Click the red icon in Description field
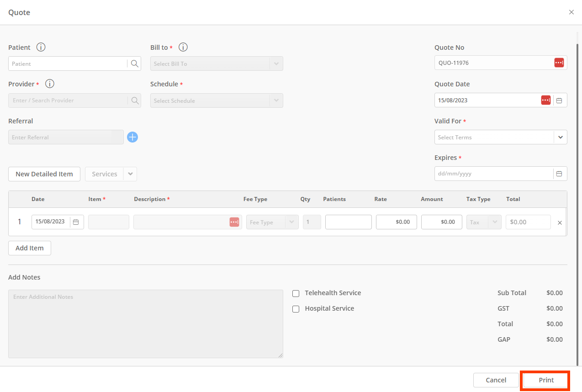The width and height of the screenshot is (582, 392). click(234, 222)
